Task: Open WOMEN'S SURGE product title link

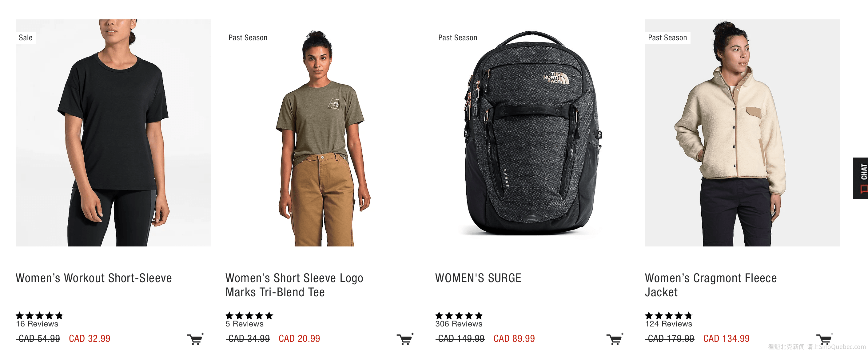Action: 478,278
